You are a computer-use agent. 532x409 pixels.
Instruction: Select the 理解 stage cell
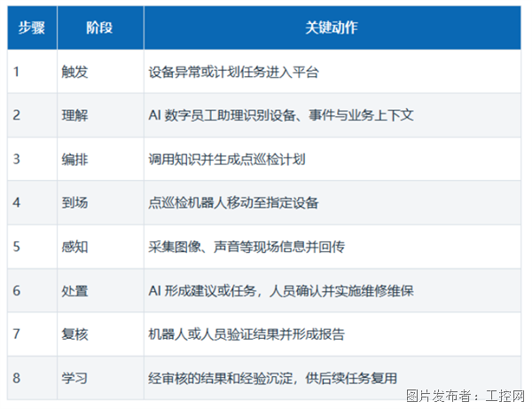100,115
